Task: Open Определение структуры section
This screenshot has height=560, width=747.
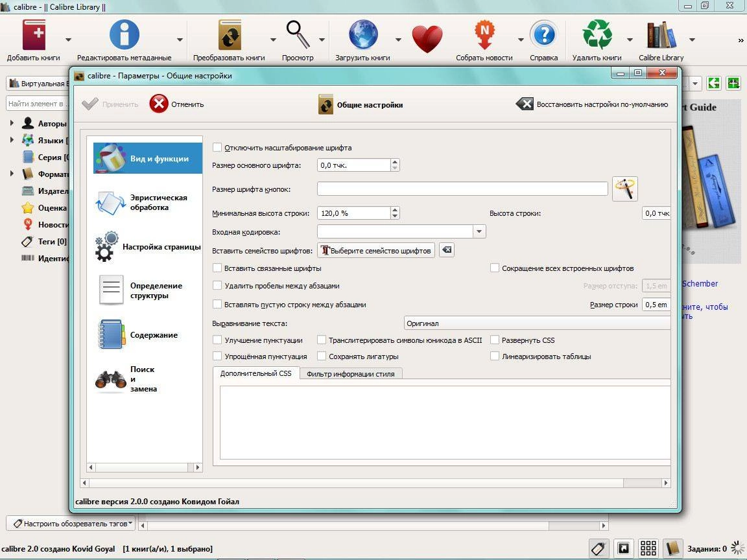Action: click(148, 290)
